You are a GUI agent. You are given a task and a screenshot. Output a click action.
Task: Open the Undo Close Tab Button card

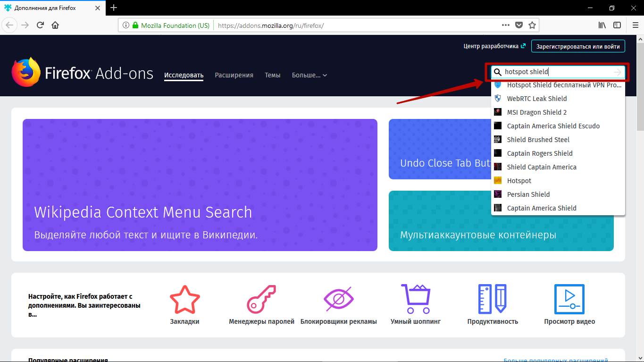(x=440, y=149)
